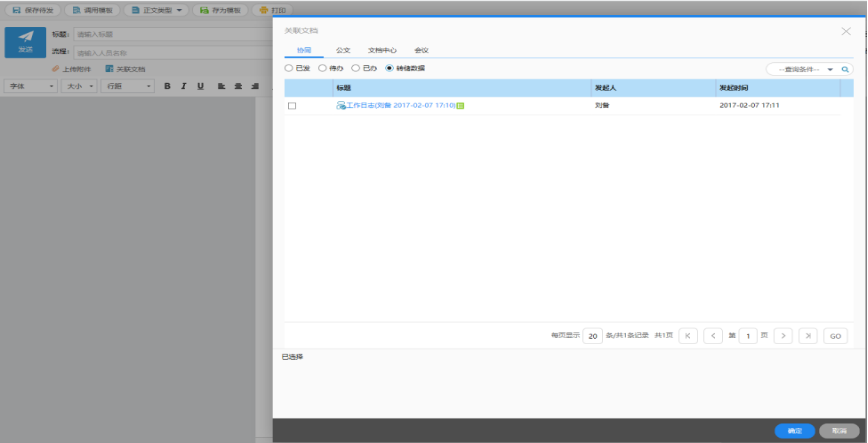Click the green icon after 工作日志 title
The width and height of the screenshot is (868, 443).
[460, 105]
